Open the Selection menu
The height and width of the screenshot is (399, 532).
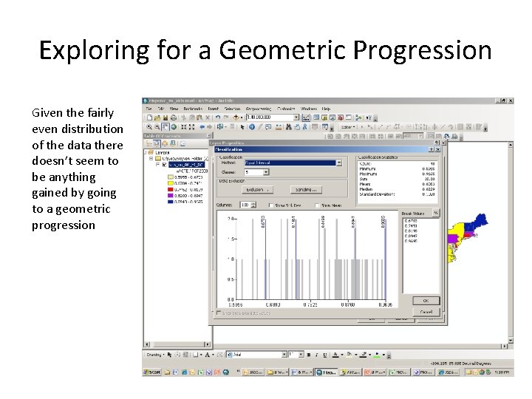pos(233,109)
